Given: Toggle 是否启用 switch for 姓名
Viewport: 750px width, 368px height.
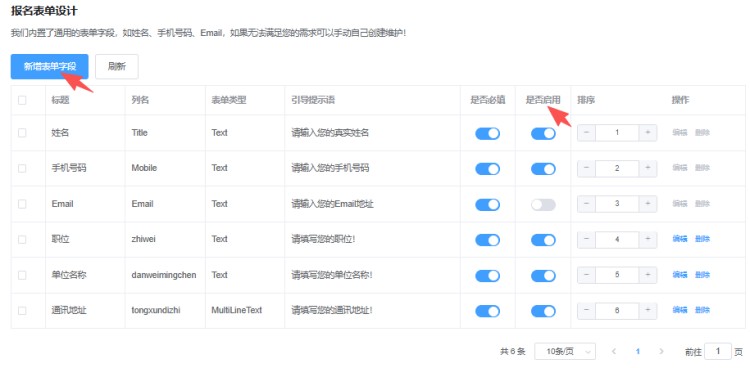Looking at the screenshot, I should click(x=543, y=134).
